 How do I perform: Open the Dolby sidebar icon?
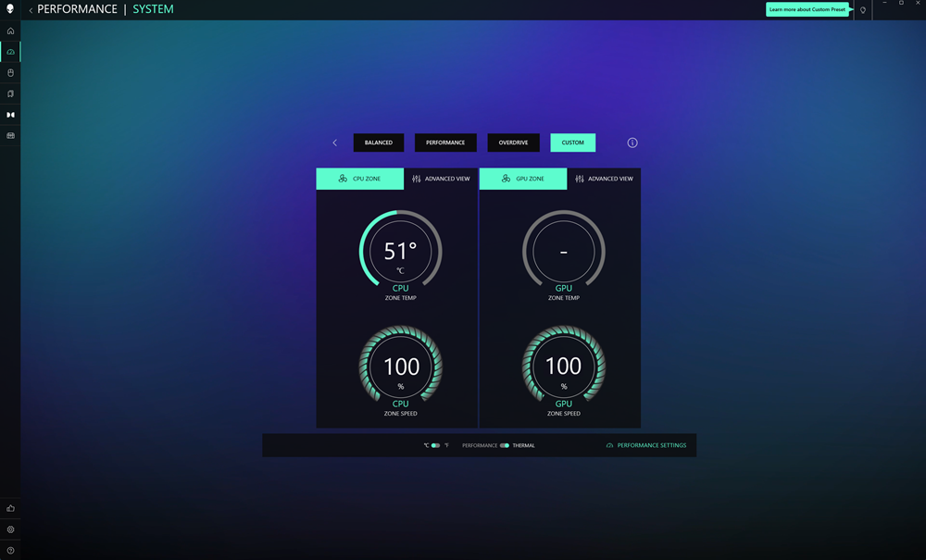[10, 115]
